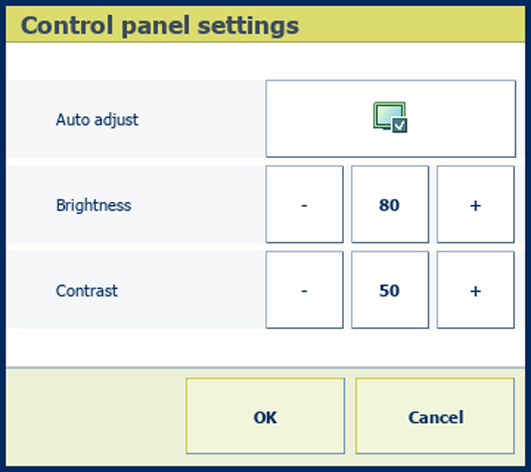The height and width of the screenshot is (472, 531).
Task: Click the checkmark badge on monitor icon
Action: tap(400, 126)
